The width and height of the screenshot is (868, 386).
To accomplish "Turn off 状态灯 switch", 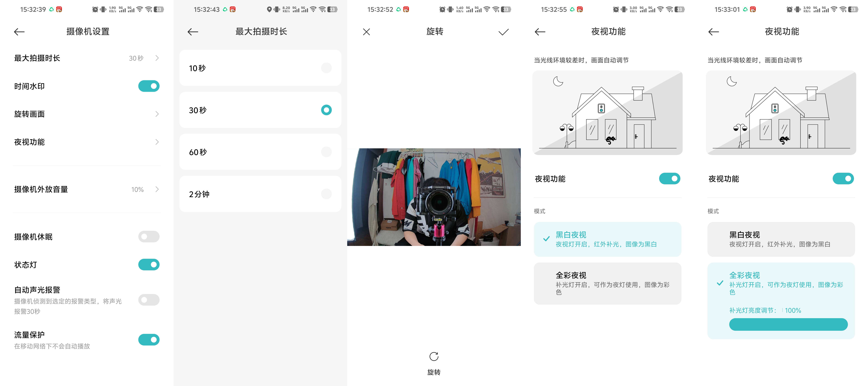I will (x=149, y=265).
